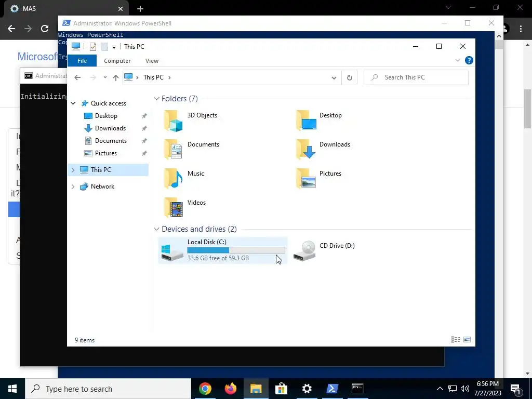The image size is (532, 399).
Task: Open the browser's three-dot menu
Action: pos(521,29)
